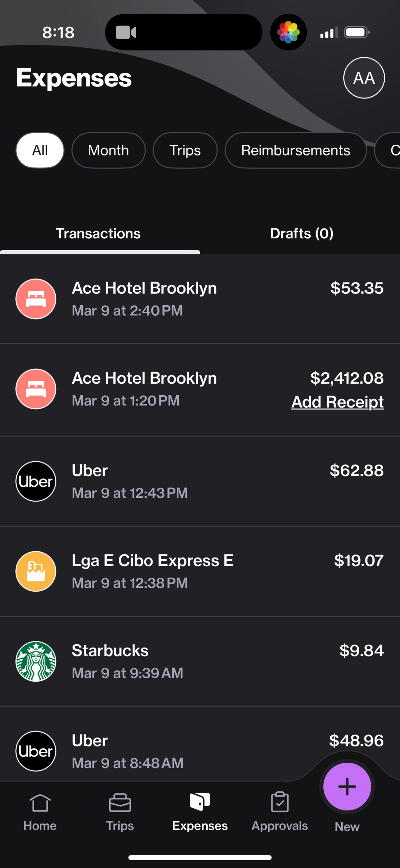Viewport: 400px width, 868px height.
Task: Tap the Photos app icon in status bar
Action: pos(288,32)
